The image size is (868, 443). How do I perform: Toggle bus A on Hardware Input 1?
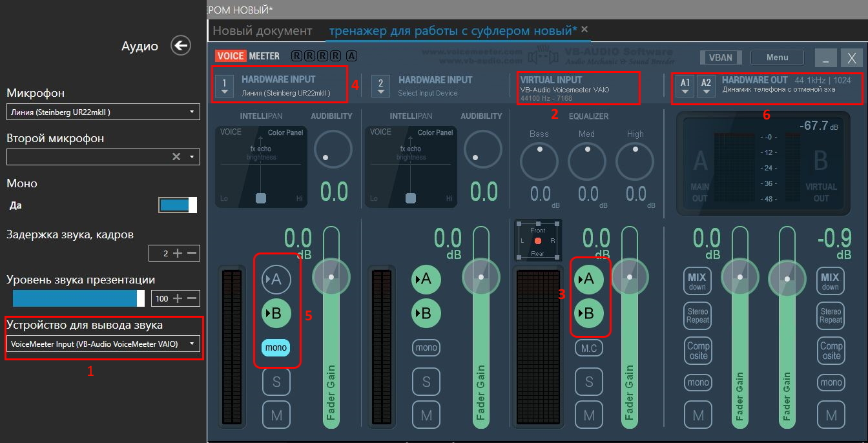click(x=276, y=279)
